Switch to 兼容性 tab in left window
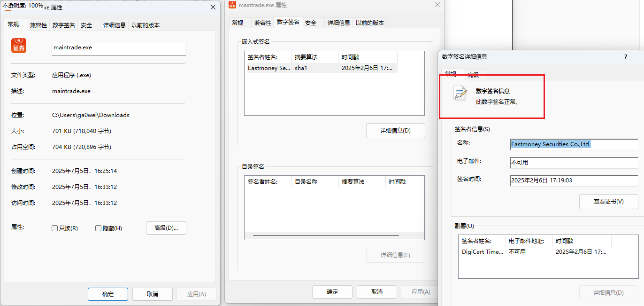This screenshot has height=306, width=644. [x=38, y=25]
